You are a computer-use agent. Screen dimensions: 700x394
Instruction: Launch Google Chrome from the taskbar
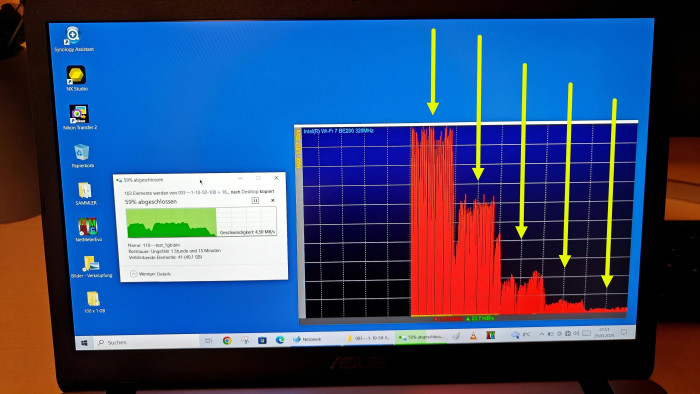point(227,340)
